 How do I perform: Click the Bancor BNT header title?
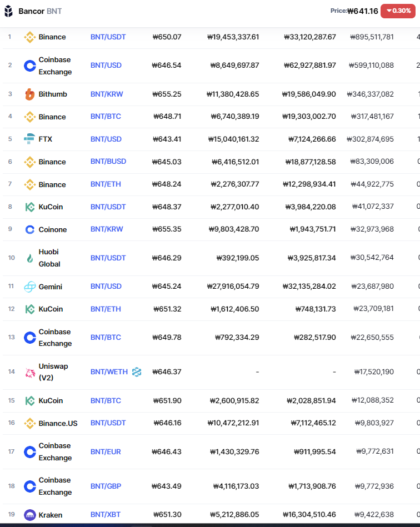(40, 11)
